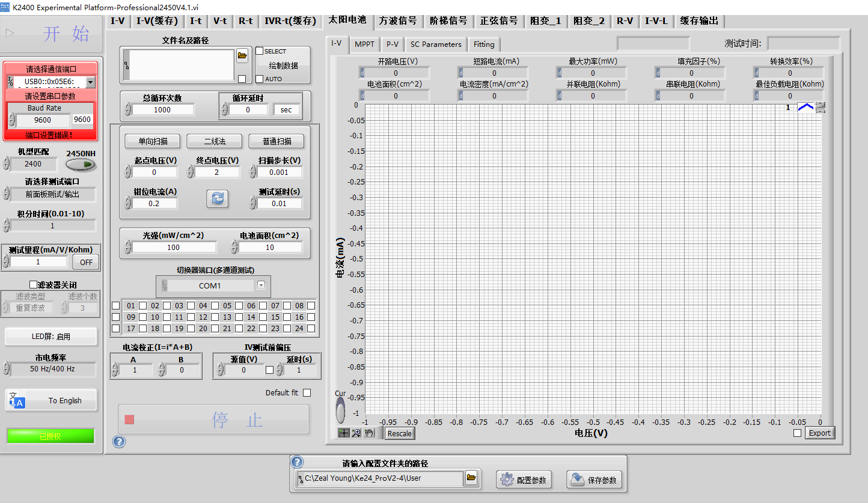Screen dimensions: 868x503
Task: Toggle the 2450NH model switch
Action: [81, 165]
